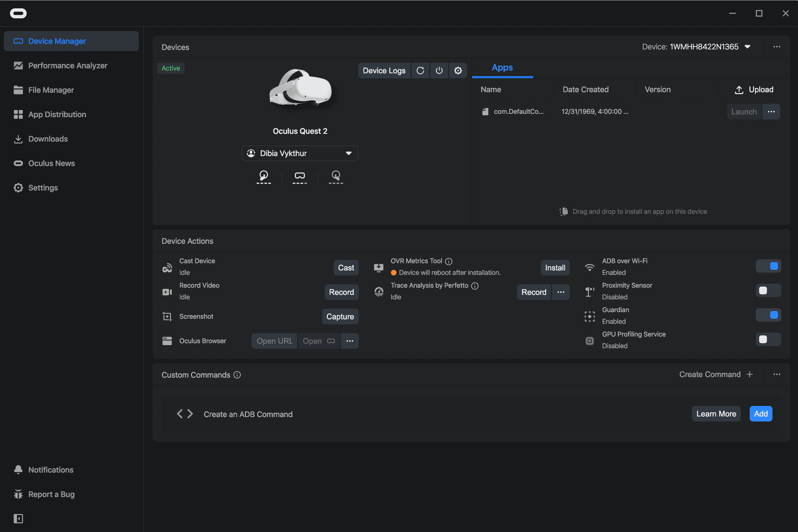Click the Oculus logo icon
Image resolution: width=798 pixels, height=532 pixels.
point(18,13)
